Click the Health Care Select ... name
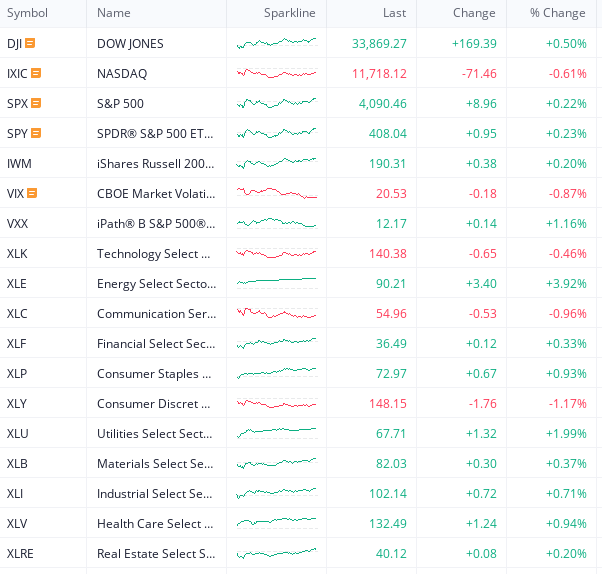The image size is (602, 574). [155, 524]
